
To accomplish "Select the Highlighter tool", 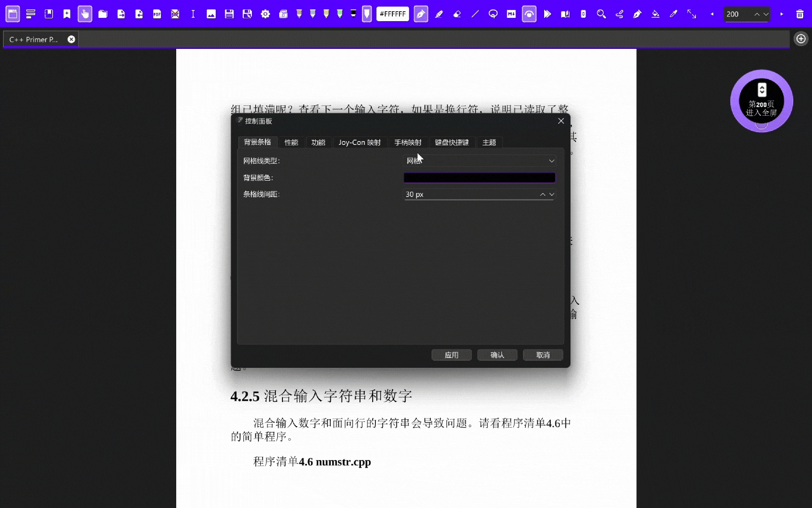I will pyautogui.click(x=439, y=14).
